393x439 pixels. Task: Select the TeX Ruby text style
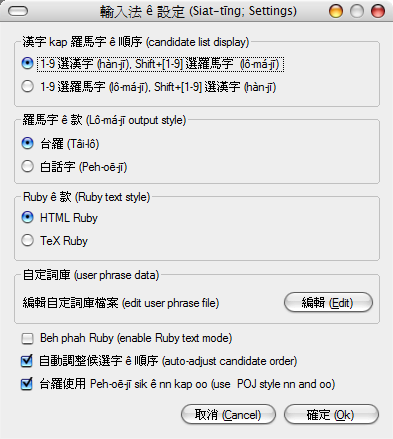pyautogui.click(x=27, y=240)
